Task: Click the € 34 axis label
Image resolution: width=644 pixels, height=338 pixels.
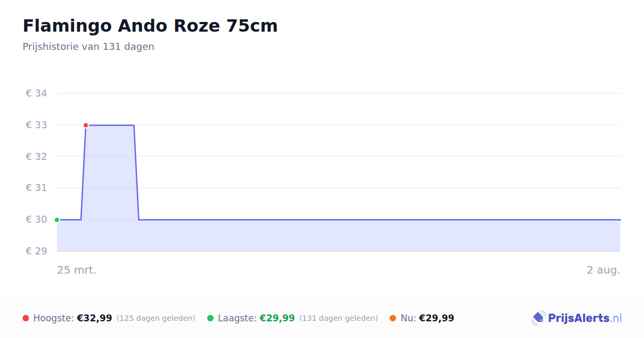Action: 36,93
